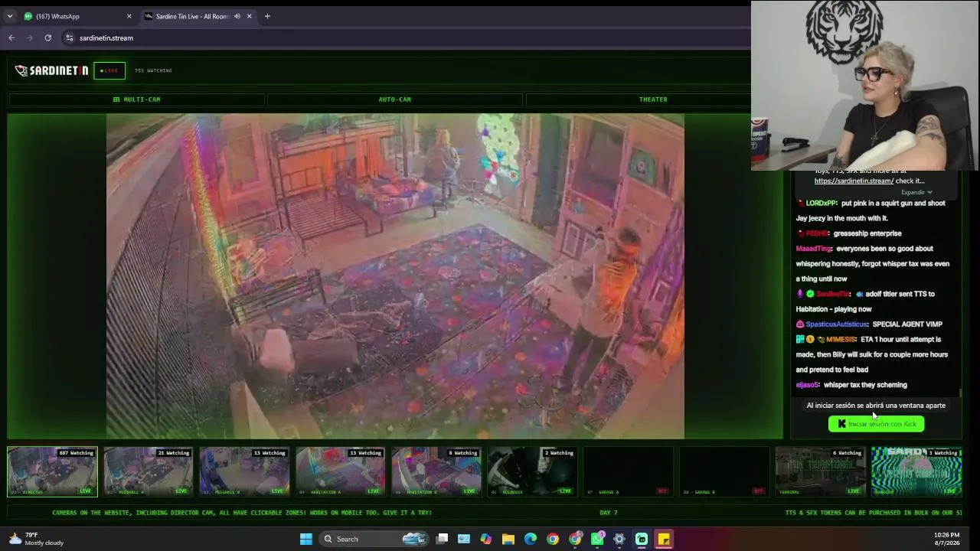The image size is (980, 551).
Task: Click username M1MESIS in chat
Action: 841,339
